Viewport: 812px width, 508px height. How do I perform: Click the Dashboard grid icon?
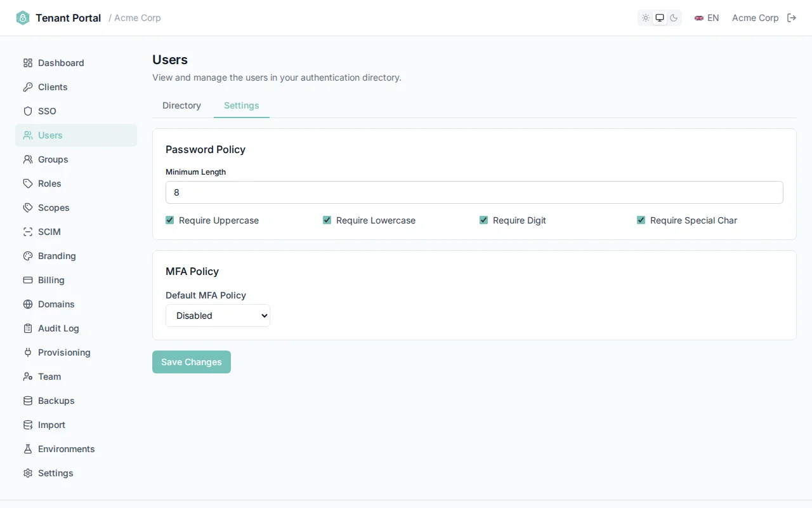pos(28,63)
